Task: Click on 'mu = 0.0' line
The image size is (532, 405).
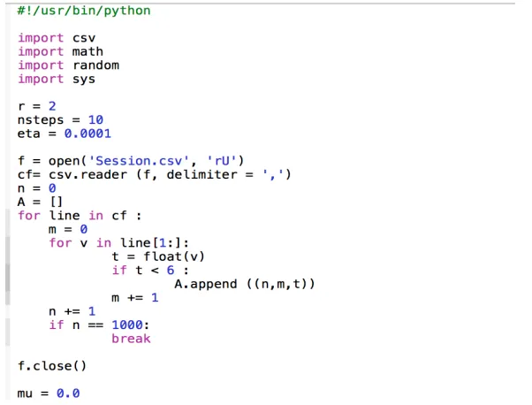Action: [x=49, y=394]
